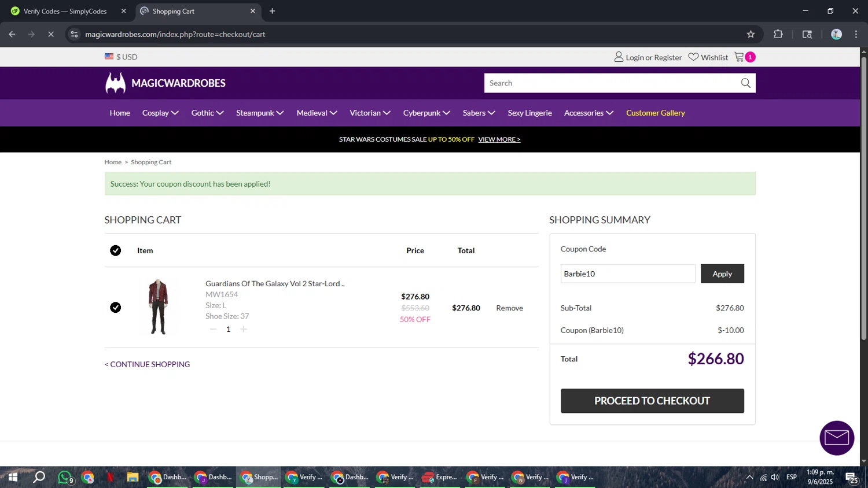Open browser extensions puzzle icon
This screenshot has height=488, width=868.
pos(778,34)
